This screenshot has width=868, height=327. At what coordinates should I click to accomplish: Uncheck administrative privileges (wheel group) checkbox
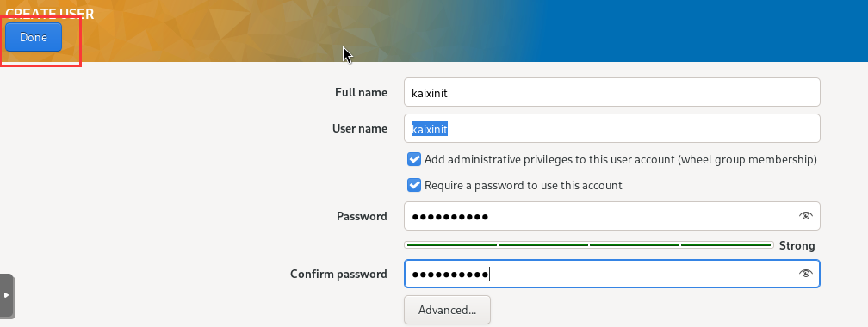(x=414, y=159)
